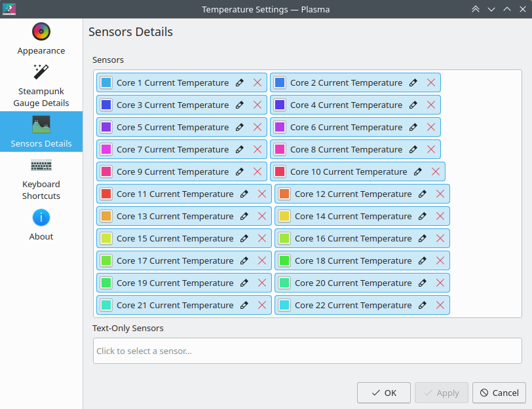
Task: Open the Appearance settings page
Action: pyautogui.click(x=41, y=39)
